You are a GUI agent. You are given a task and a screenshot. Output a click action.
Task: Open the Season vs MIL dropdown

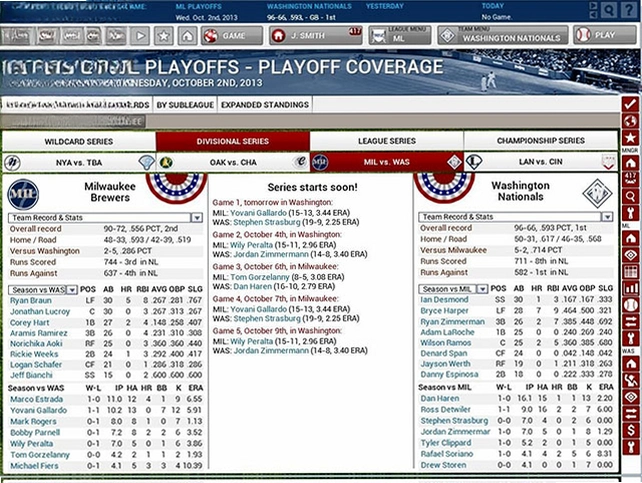pos(453,289)
